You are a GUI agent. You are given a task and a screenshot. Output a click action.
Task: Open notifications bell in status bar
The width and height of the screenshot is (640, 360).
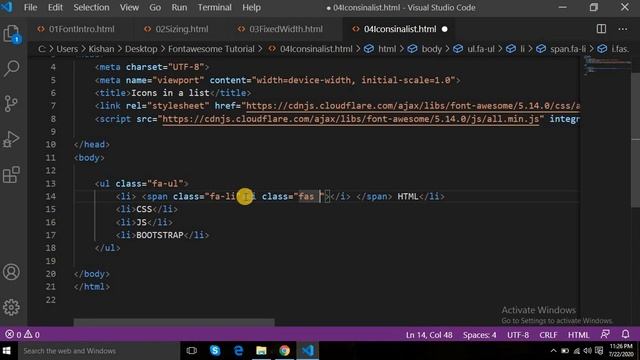point(625,334)
